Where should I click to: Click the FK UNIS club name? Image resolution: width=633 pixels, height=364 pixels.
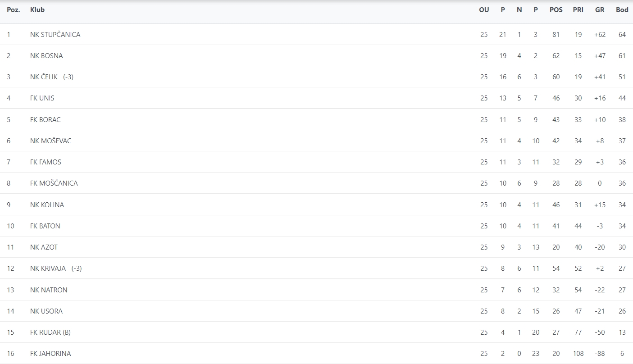(x=42, y=98)
